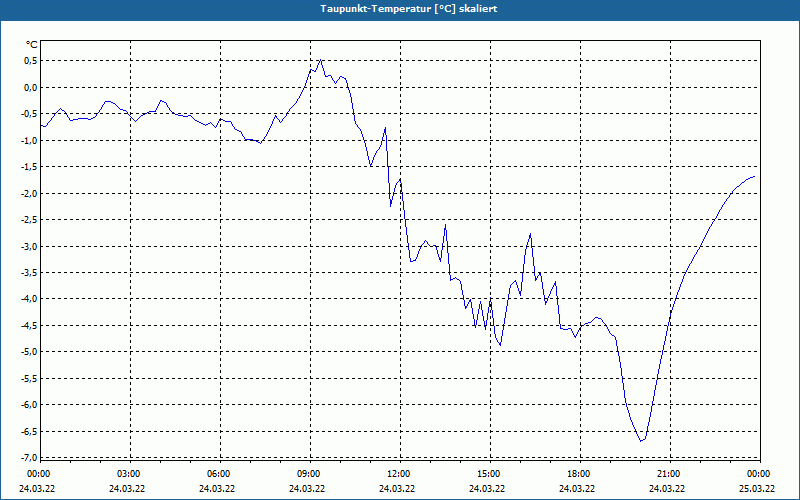Viewport: 800px width, 500px height.
Task: Click the '-0,5' y-axis label
Action: point(29,114)
